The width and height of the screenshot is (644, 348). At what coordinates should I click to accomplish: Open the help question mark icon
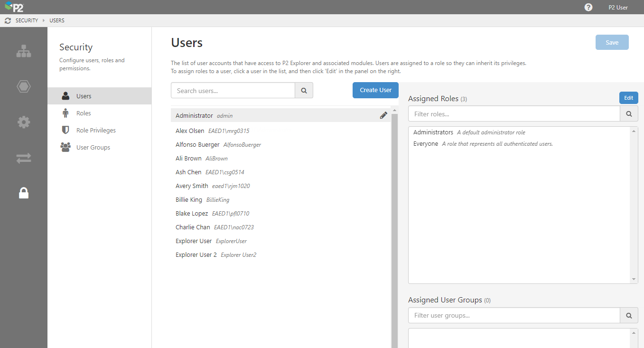coord(588,7)
